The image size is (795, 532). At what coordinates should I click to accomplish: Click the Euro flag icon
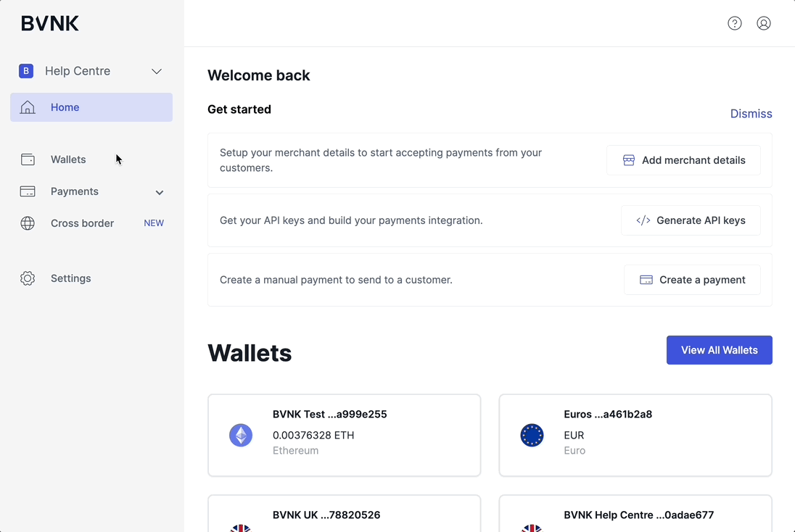click(532, 435)
